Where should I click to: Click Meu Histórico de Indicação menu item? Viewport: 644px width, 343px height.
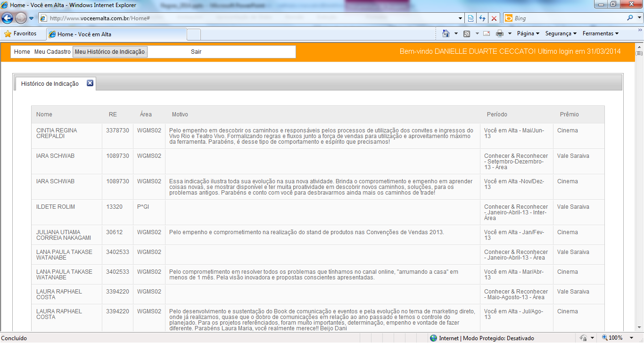point(110,52)
